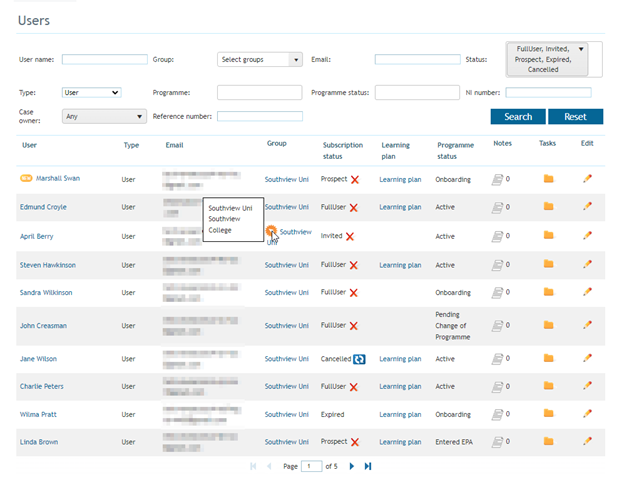Open Sandra Wilkinson user profile link

coord(46,293)
